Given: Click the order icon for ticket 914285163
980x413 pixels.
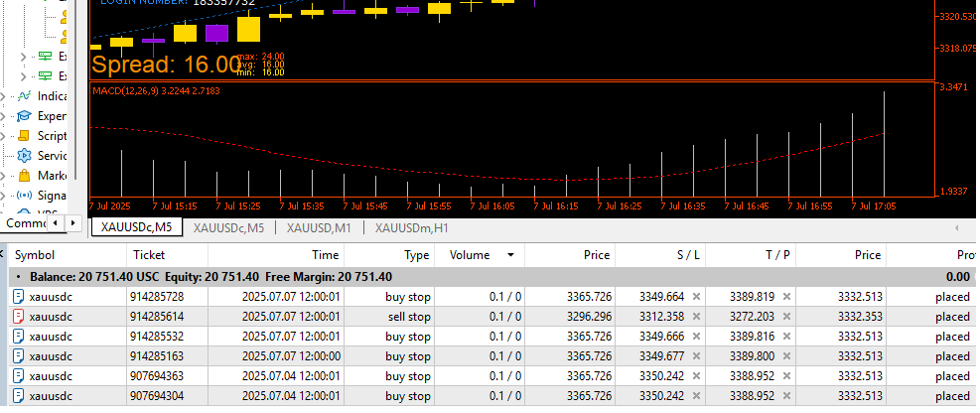Looking at the screenshot, I should (19, 356).
